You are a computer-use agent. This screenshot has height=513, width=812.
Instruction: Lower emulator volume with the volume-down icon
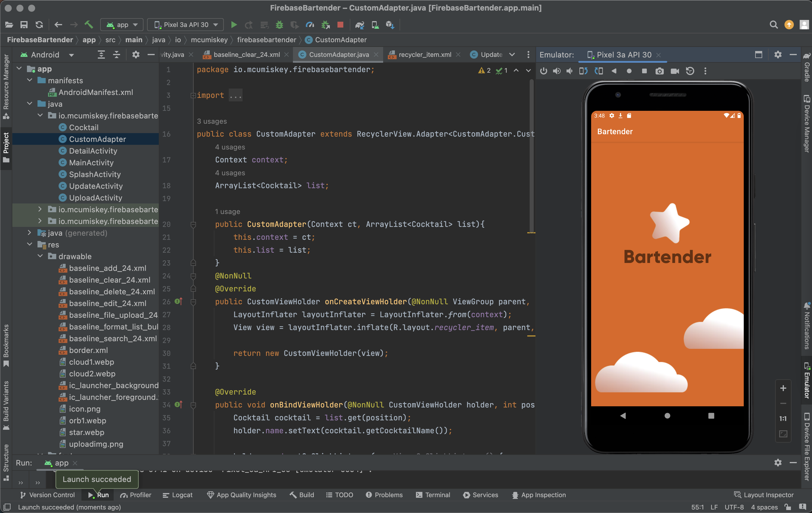(x=570, y=71)
